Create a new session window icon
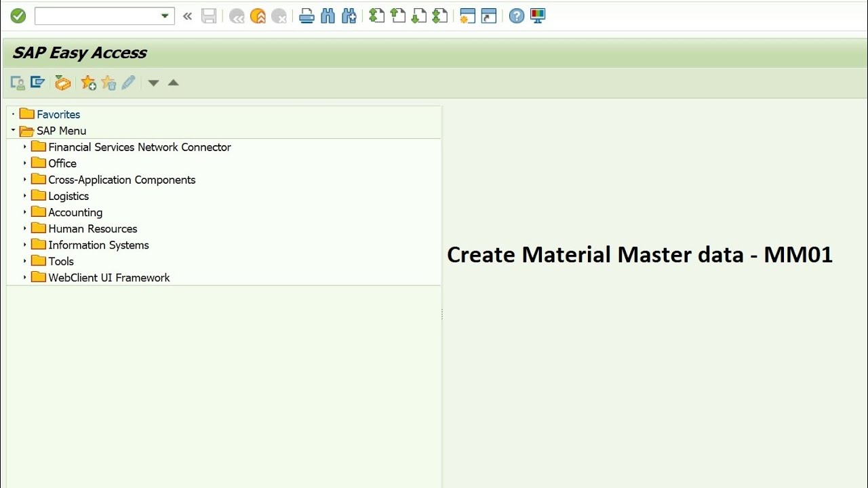 coord(467,16)
